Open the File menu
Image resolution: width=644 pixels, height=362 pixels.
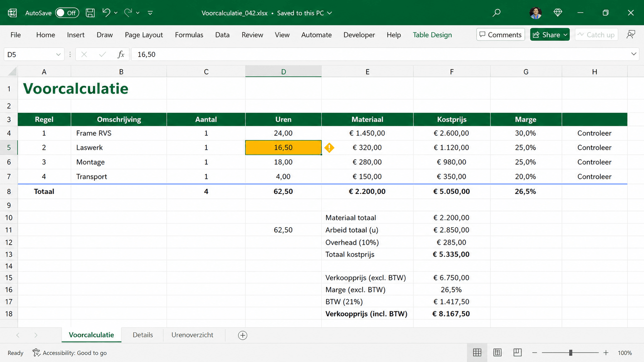[15, 35]
